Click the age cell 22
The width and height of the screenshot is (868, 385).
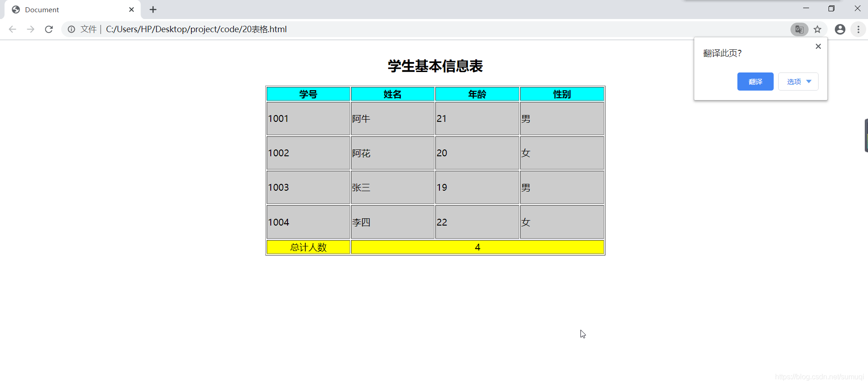click(477, 222)
